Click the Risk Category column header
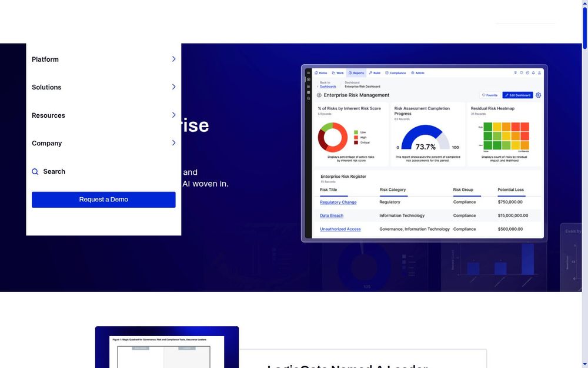Screen dimensions: 588x368 pos(392,190)
